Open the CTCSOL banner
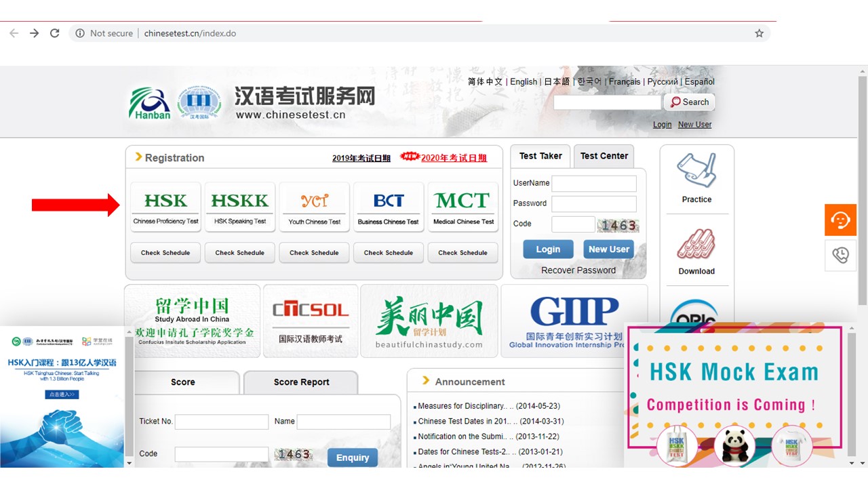Viewport: 868px width, 488px height. 311,321
